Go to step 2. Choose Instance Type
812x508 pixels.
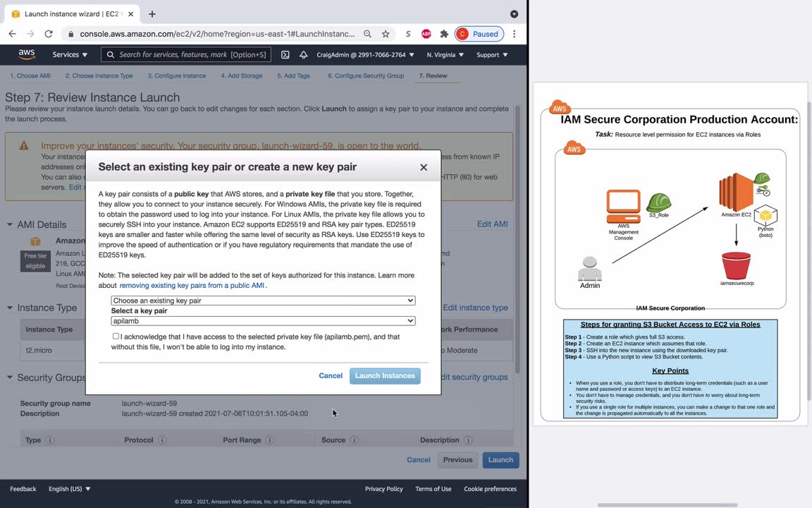pyautogui.click(x=99, y=75)
